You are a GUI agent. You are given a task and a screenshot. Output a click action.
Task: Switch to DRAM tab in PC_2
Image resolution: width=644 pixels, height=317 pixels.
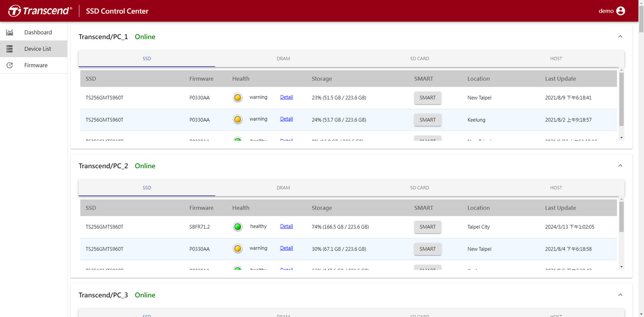(x=283, y=188)
